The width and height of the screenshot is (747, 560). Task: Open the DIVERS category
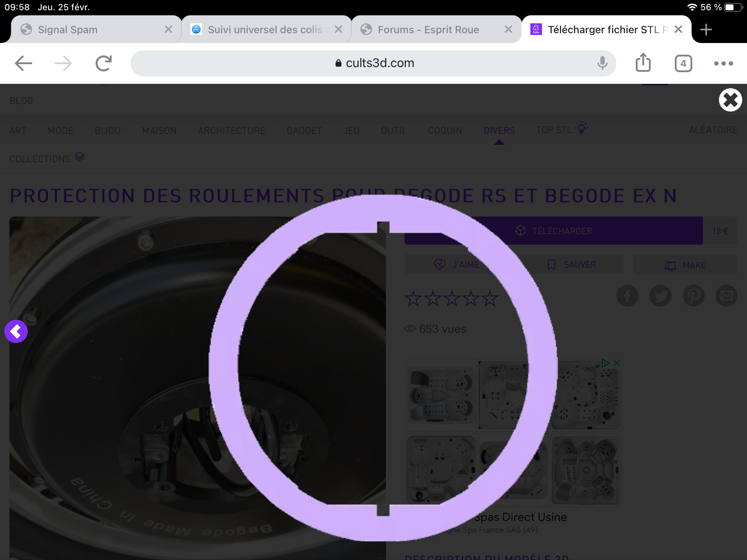click(x=499, y=131)
